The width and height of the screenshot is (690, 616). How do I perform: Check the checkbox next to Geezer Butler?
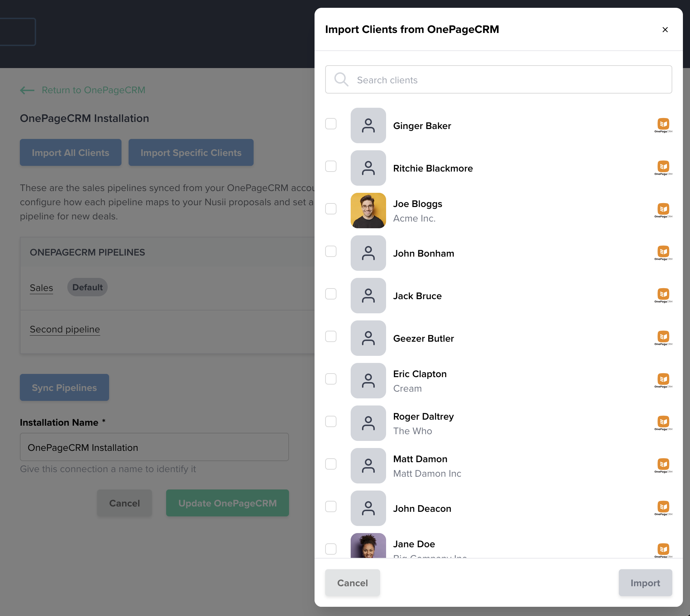tap(331, 336)
